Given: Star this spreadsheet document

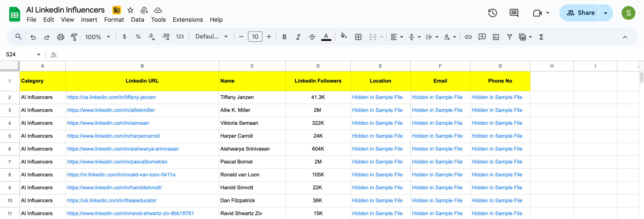Looking at the screenshot, I should click(130, 10).
